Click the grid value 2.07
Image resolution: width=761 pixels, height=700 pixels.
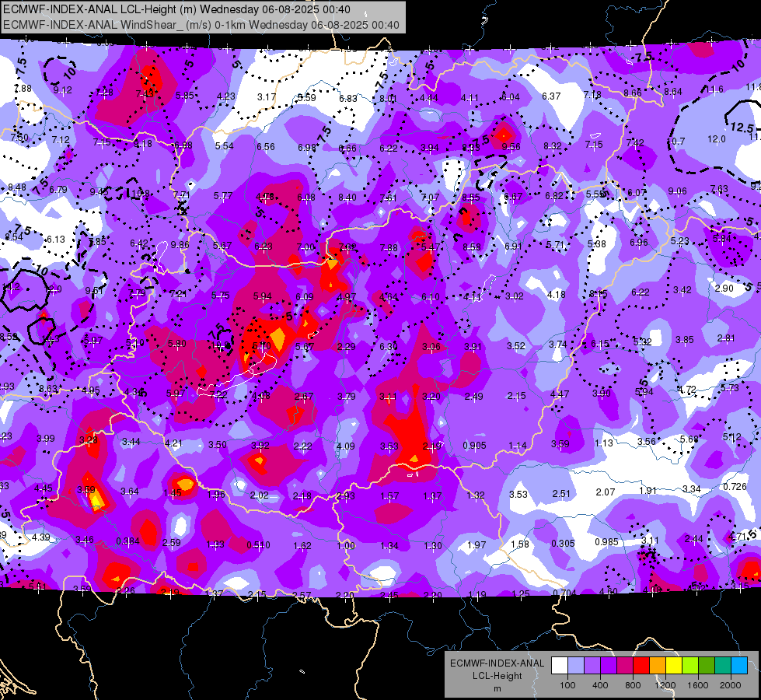coord(606,492)
